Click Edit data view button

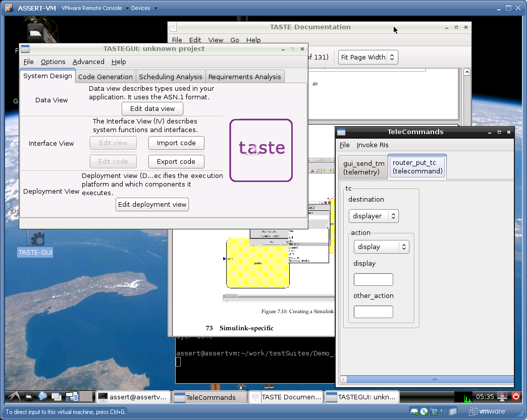[x=152, y=108]
